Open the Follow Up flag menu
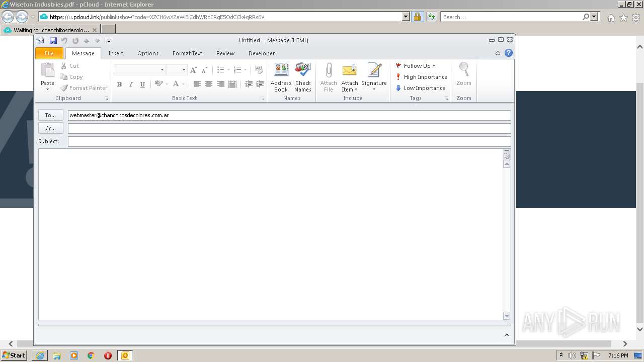Screen dimensions: 644x362 pyautogui.click(x=416, y=66)
